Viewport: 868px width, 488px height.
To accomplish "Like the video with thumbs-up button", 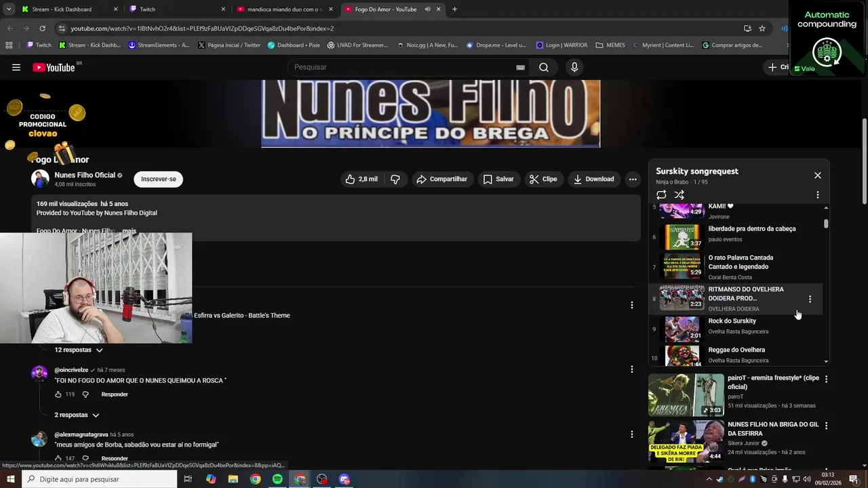I will coord(361,179).
